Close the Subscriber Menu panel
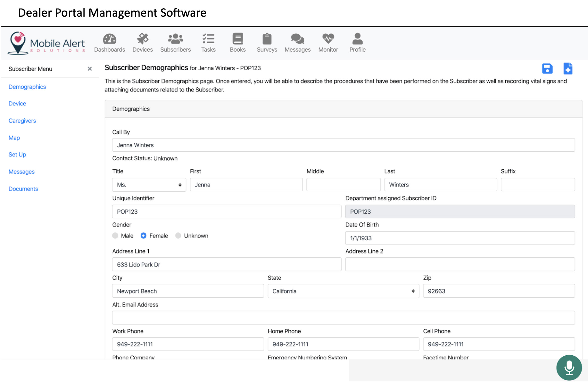This screenshot has width=588, height=382. click(90, 69)
